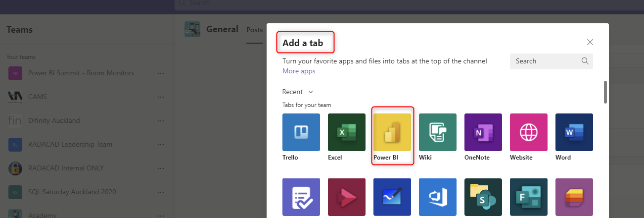This screenshot has height=218, width=644.
Task: Open more options for CAMS team
Action: tap(160, 97)
